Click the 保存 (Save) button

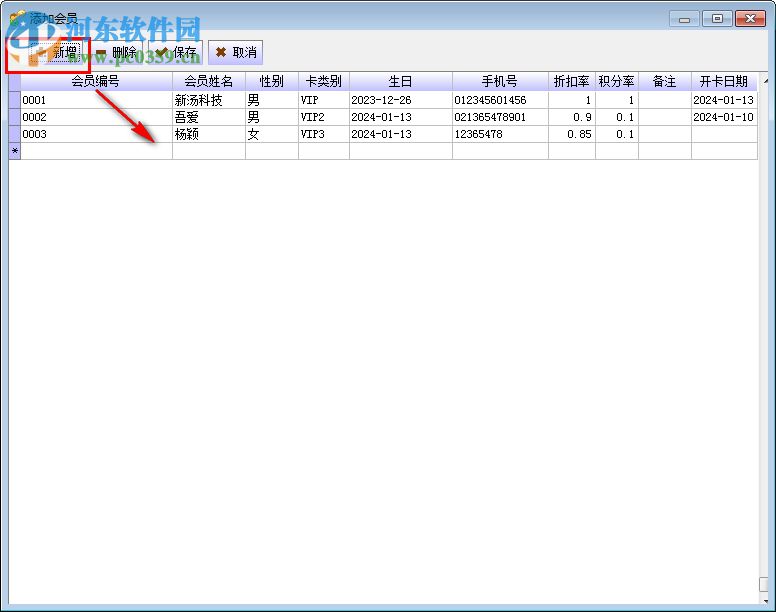click(176, 52)
